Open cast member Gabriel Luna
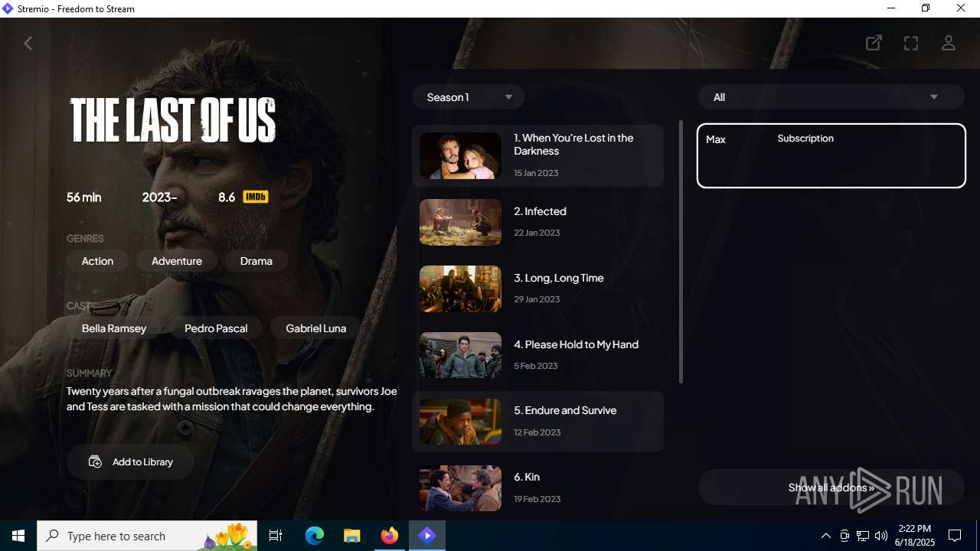980x551 pixels. pyautogui.click(x=316, y=328)
